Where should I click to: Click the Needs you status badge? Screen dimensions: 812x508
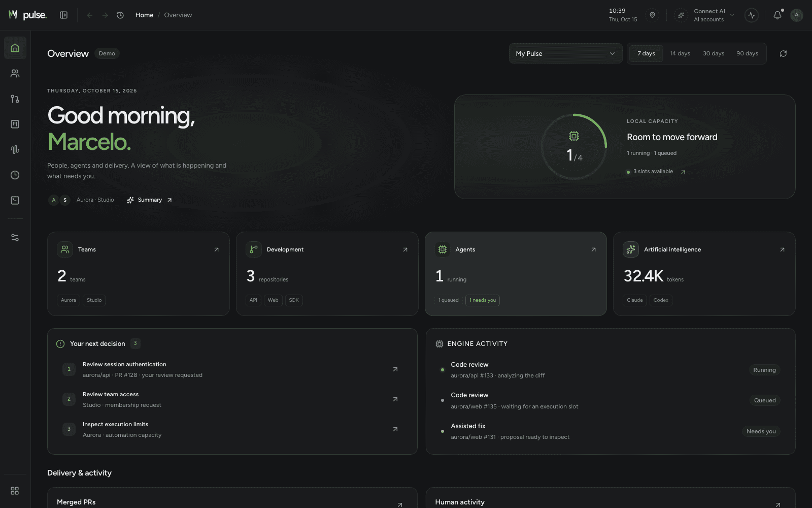(761, 431)
